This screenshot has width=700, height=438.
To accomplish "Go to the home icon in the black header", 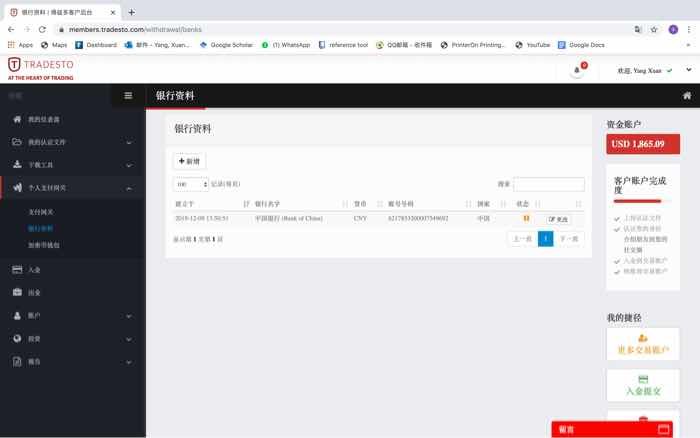I will pyautogui.click(x=687, y=96).
